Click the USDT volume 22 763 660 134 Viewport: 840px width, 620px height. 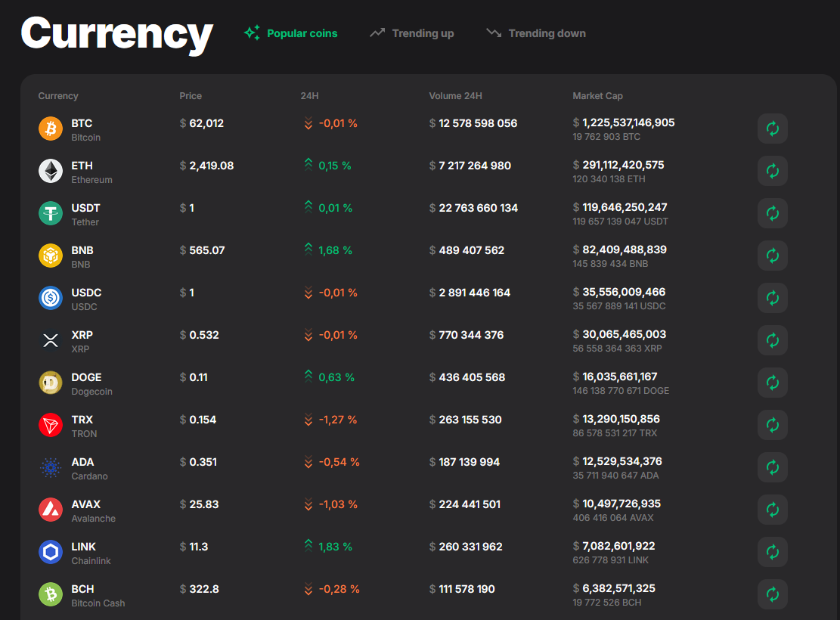473,208
